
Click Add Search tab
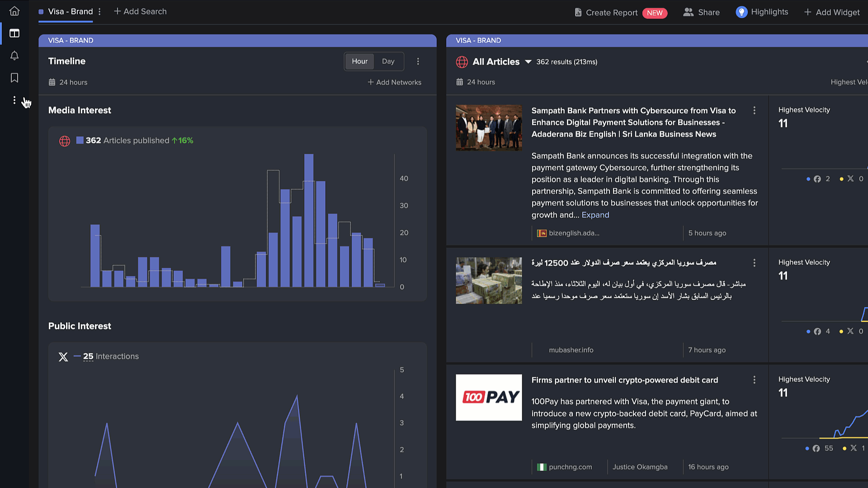pyautogui.click(x=140, y=12)
